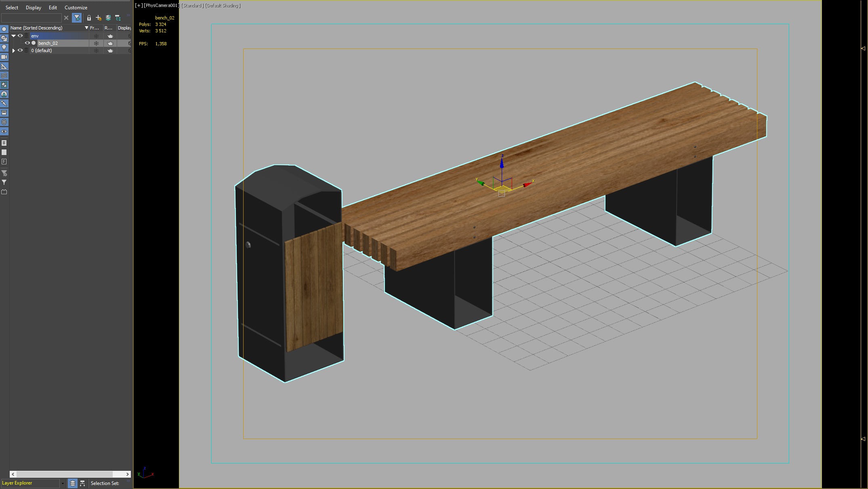The image size is (868, 489).
Task: Toggle display of hidden objects filter
Action: pyautogui.click(x=4, y=132)
